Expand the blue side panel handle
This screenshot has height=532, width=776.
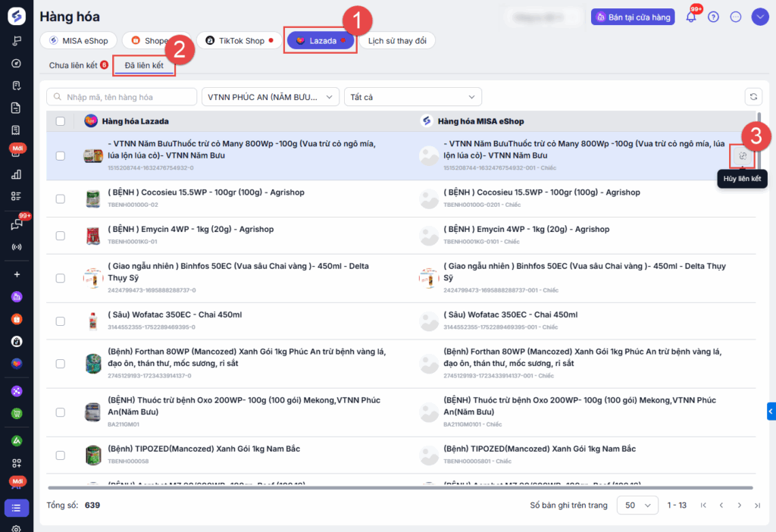771,412
